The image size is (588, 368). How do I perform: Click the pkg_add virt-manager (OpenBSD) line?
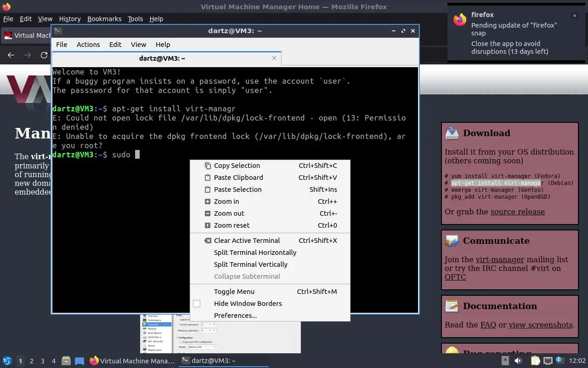pyautogui.click(x=498, y=197)
